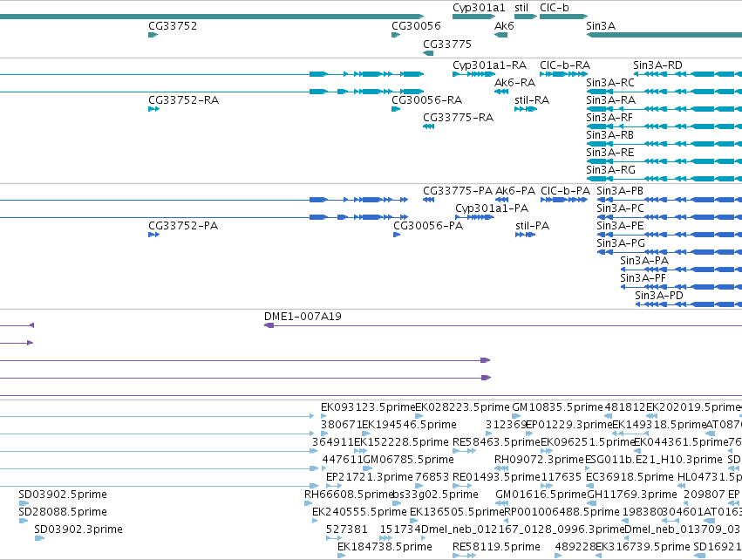Image resolution: width=742 pixels, height=560 pixels.
Task: Select the Cyp301a1 gene feature
Action: (473, 17)
